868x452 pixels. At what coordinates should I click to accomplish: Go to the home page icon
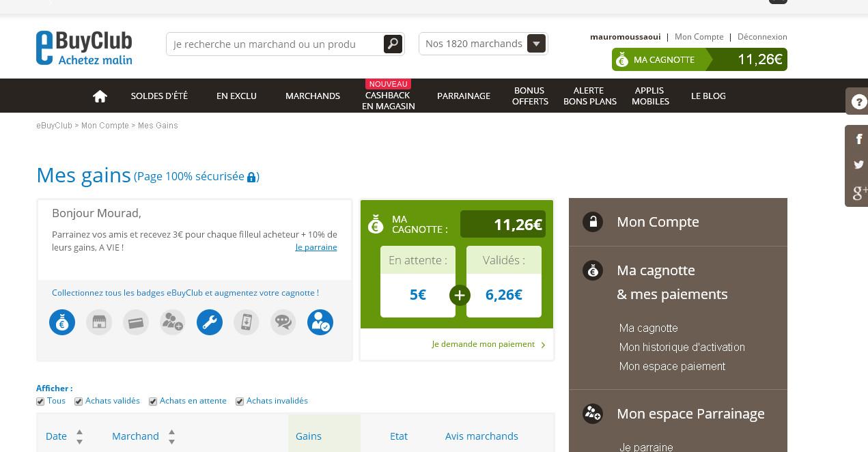[100, 96]
